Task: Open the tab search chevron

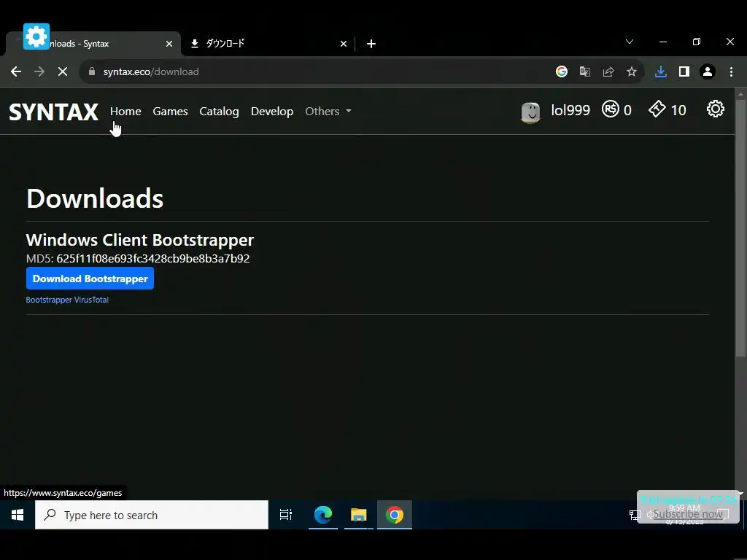Action: click(x=630, y=42)
